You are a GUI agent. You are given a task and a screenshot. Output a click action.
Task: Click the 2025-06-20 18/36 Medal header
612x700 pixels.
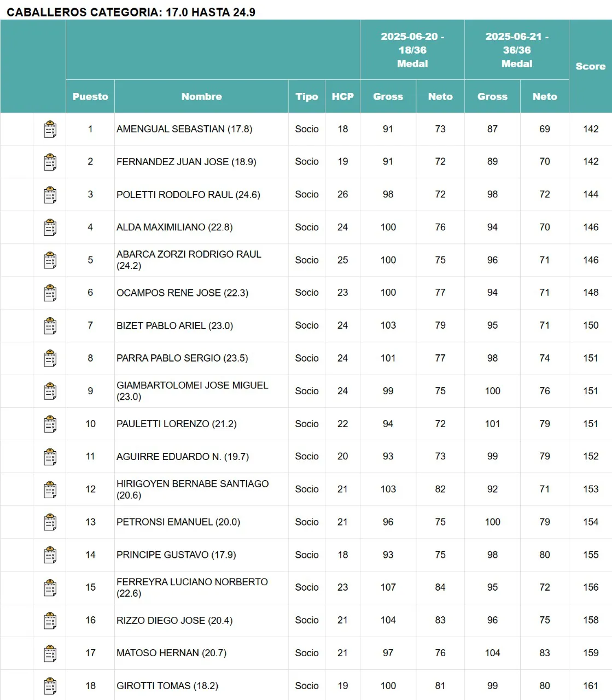412,50
